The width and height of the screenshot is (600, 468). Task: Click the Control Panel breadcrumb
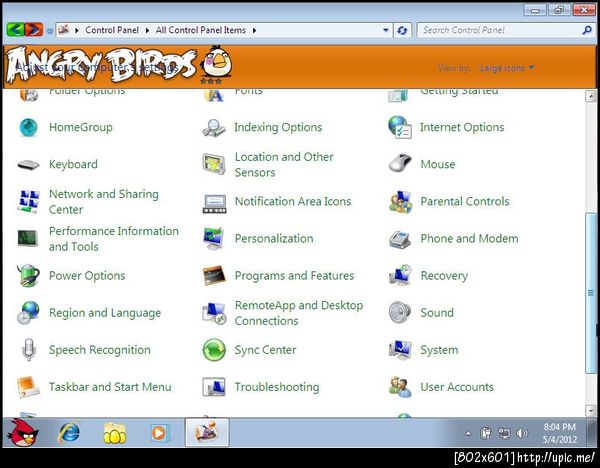click(x=112, y=30)
